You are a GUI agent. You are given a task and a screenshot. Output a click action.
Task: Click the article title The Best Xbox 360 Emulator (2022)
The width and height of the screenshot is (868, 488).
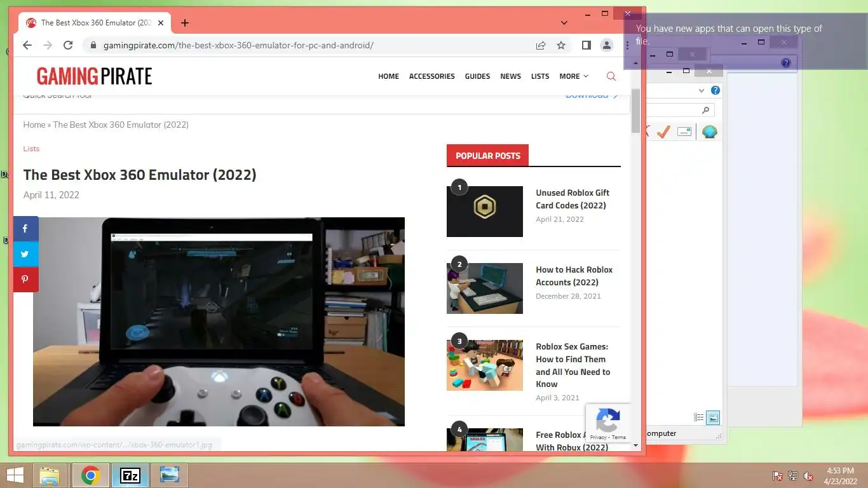140,175
